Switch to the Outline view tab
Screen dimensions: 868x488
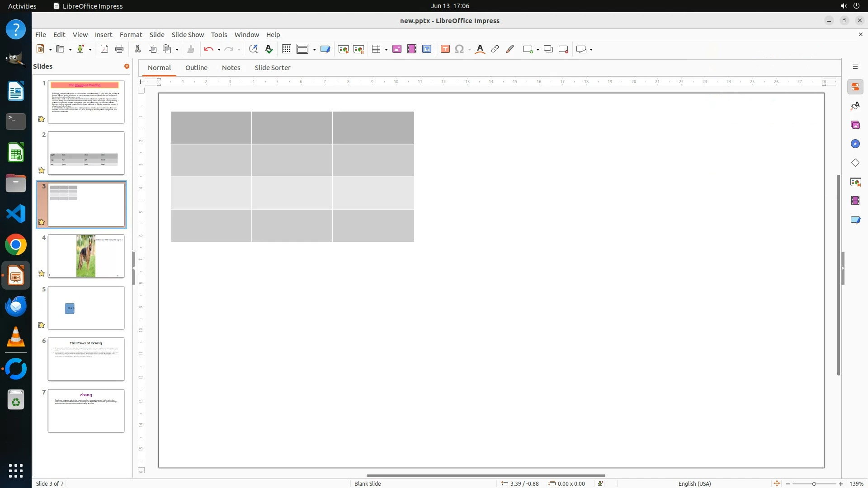tap(196, 68)
